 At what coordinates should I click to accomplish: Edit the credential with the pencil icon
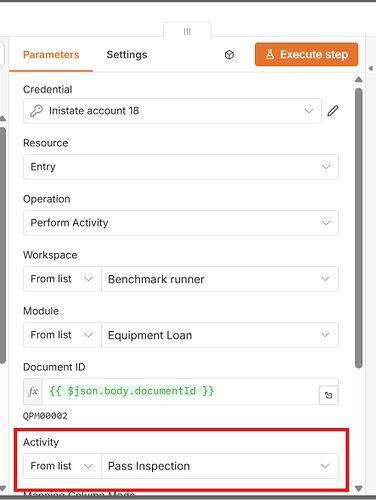[x=333, y=111]
